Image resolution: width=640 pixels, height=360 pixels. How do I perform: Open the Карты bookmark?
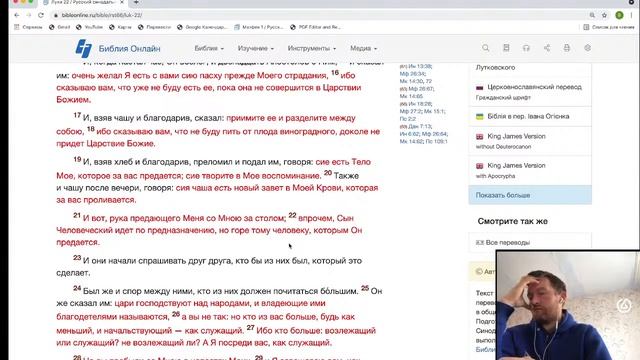(x=120, y=27)
